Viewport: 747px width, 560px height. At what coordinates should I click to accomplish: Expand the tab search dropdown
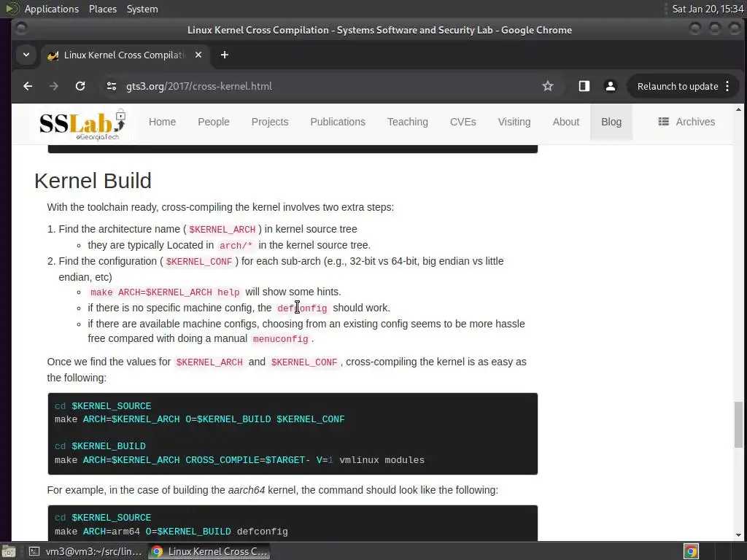[26, 55]
